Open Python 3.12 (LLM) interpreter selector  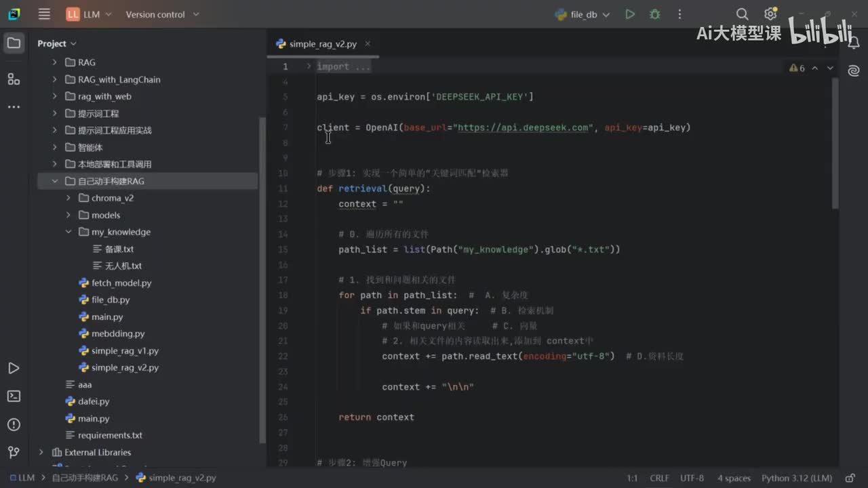pos(797,478)
